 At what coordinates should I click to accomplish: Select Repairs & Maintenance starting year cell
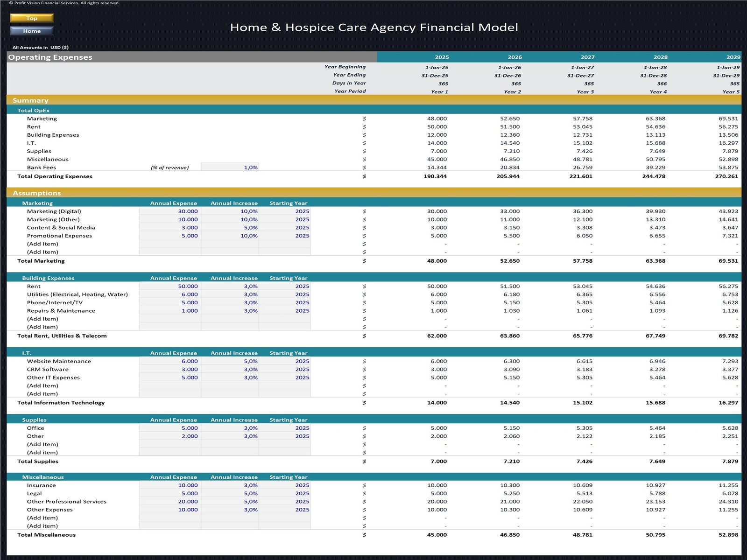coord(284,311)
